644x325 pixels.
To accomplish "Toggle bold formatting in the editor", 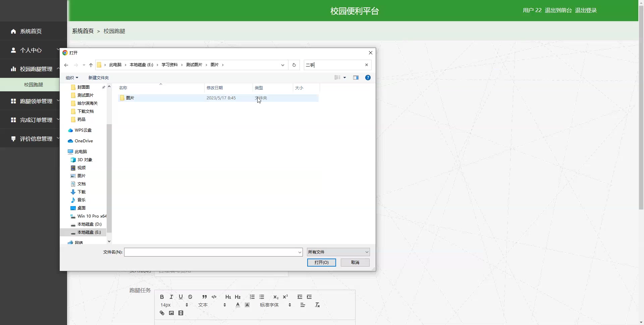I will [162, 297].
